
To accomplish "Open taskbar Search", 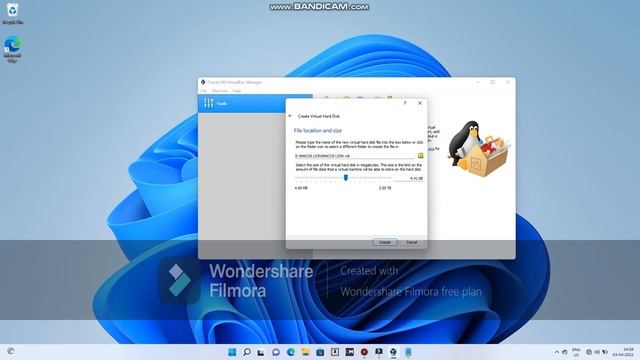I will (x=247, y=352).
